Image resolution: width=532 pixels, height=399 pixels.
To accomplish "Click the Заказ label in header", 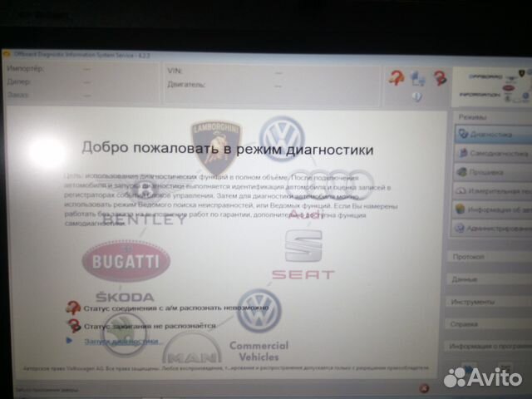I will (18, 95).
